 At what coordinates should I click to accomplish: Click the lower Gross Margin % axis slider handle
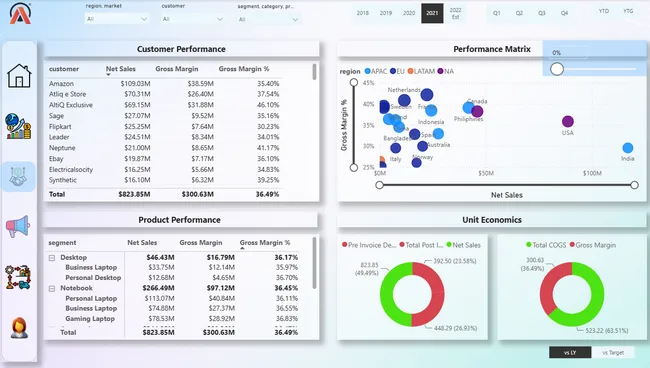[354, 168]
